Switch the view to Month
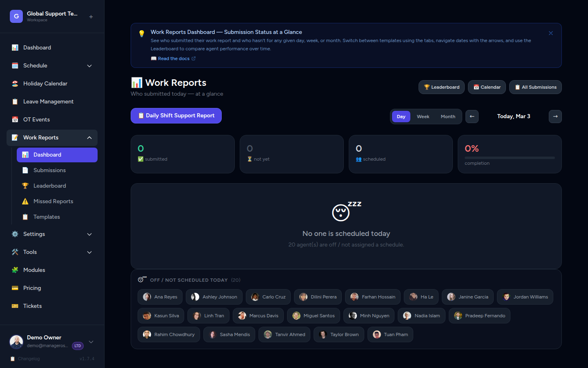588x368 pixels. point(448,117)
